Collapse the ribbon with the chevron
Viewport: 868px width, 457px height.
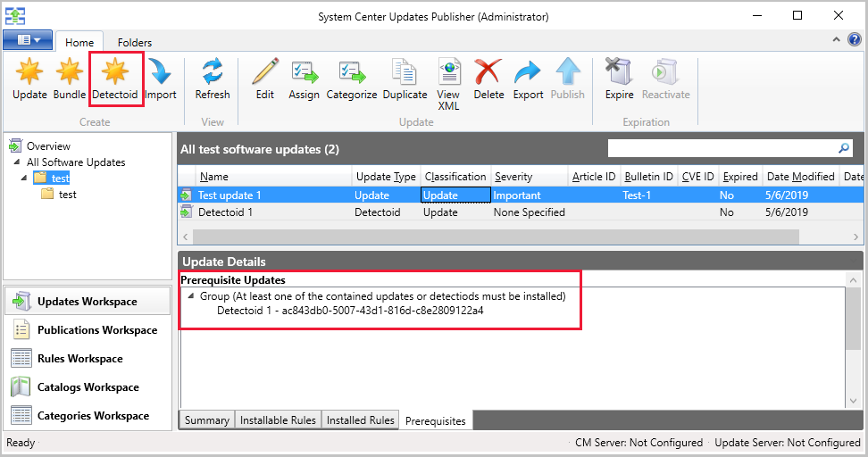(836, 39)
